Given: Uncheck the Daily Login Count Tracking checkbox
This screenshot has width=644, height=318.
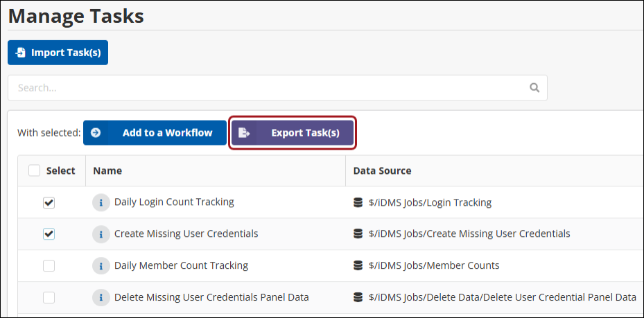Looking at the screenshot, I should 49,203.
